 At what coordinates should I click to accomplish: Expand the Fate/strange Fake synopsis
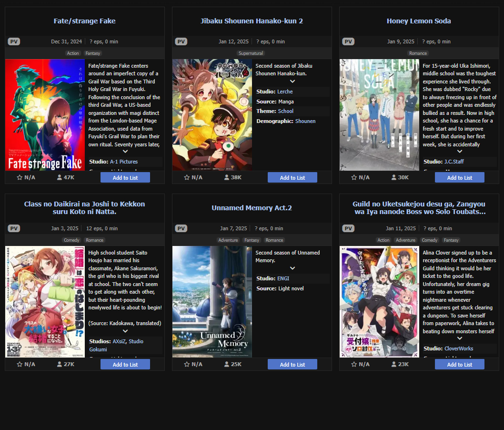click(x=125, y=151)
